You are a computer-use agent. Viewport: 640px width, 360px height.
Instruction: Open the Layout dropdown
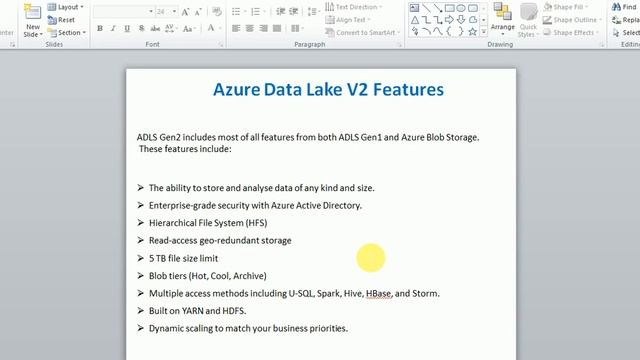coord(65,7)
